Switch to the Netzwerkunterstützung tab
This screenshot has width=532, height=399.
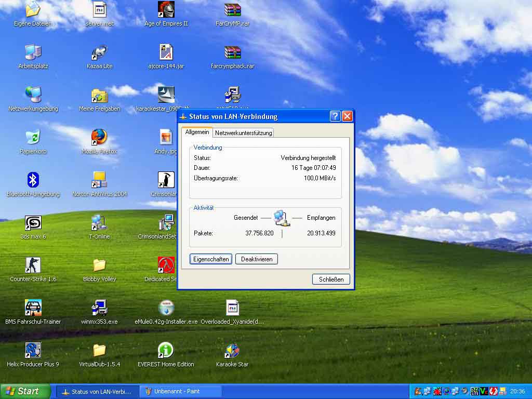[x=243, y=133]
